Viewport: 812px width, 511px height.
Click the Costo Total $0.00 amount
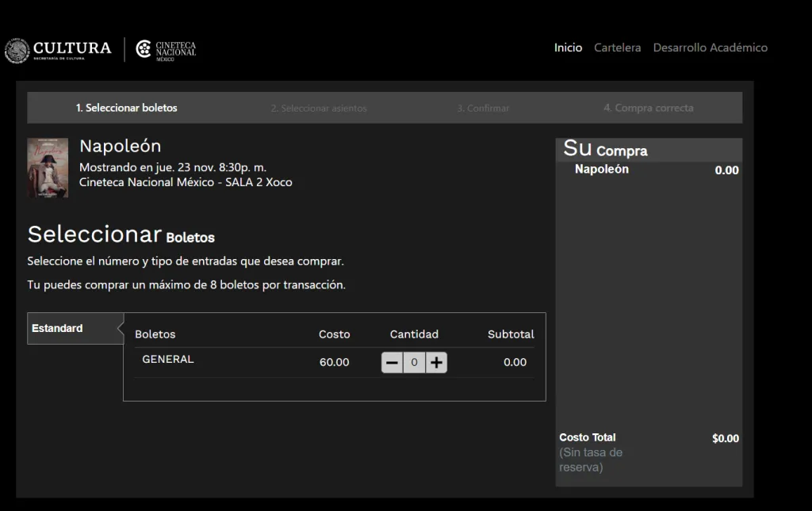click(x=725, y=438)
